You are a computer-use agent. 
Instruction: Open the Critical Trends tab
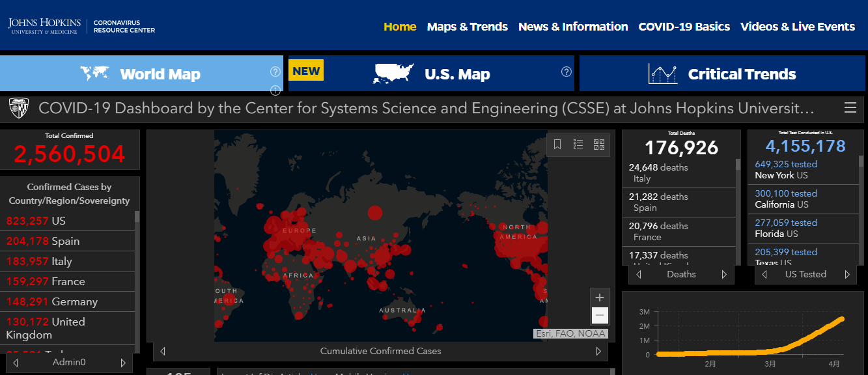721,74
